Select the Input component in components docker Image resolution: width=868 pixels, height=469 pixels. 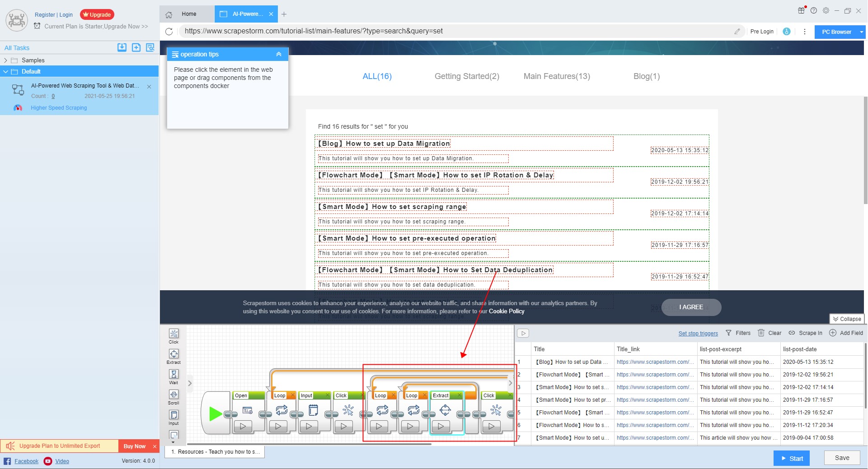point(174,418)
